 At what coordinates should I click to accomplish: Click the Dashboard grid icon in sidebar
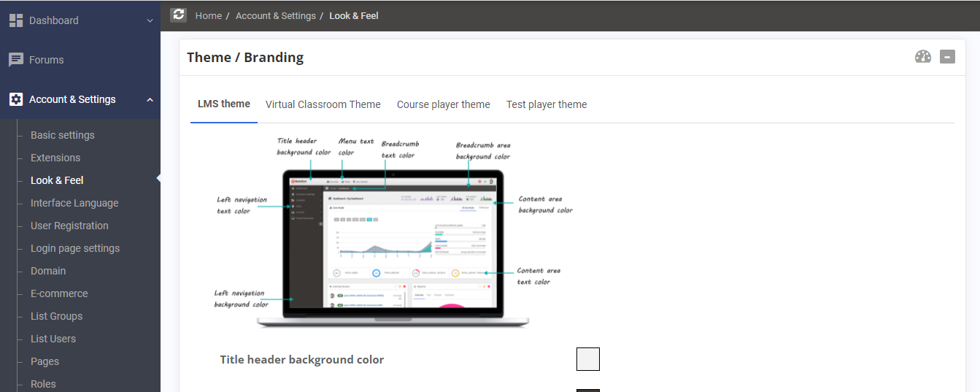click(16, 20)
